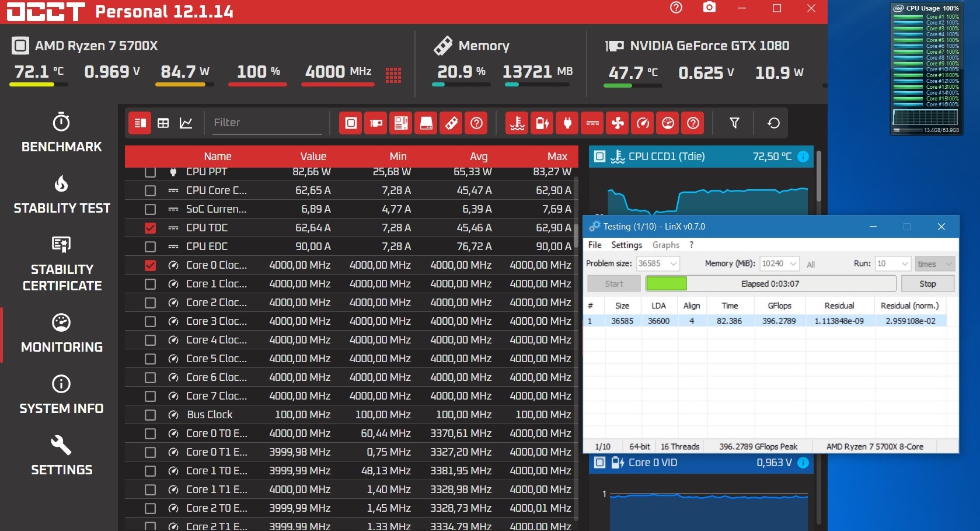
Task: Check the Core 7 Clock row checkbox
Action: pos(150,396)
